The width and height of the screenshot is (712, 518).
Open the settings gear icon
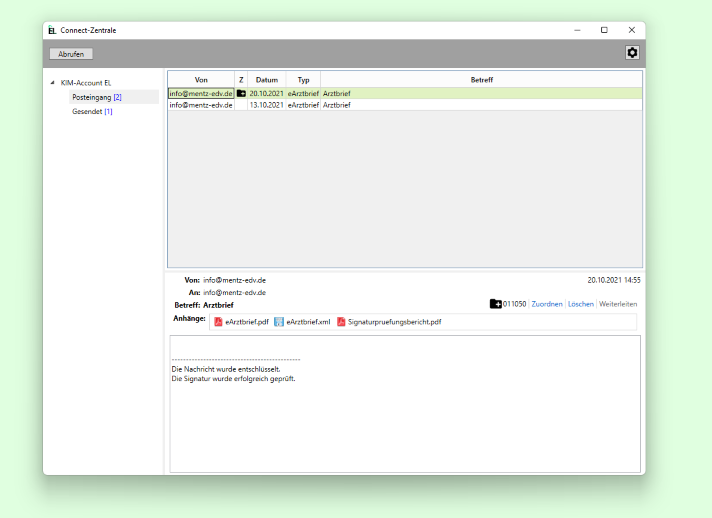(x=631, y=53)
